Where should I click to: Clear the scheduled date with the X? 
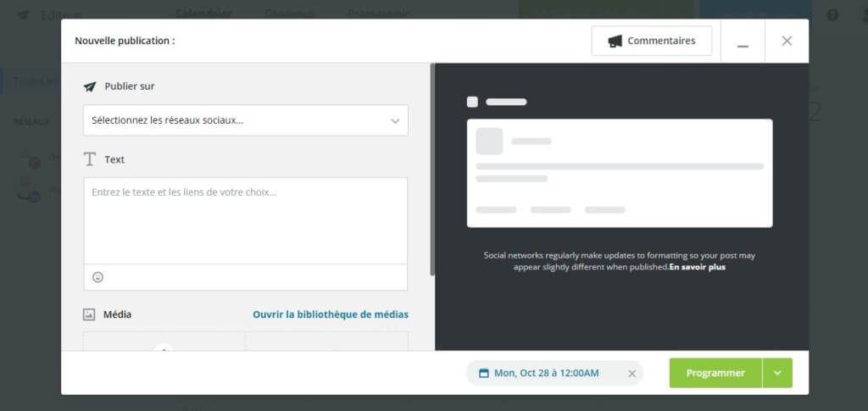click(x=632, y=373)
